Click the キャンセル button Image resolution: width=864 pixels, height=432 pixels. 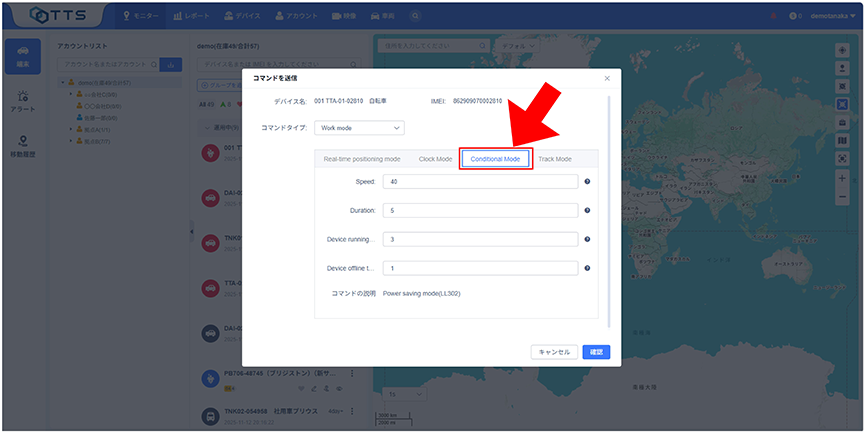(554, 352)
